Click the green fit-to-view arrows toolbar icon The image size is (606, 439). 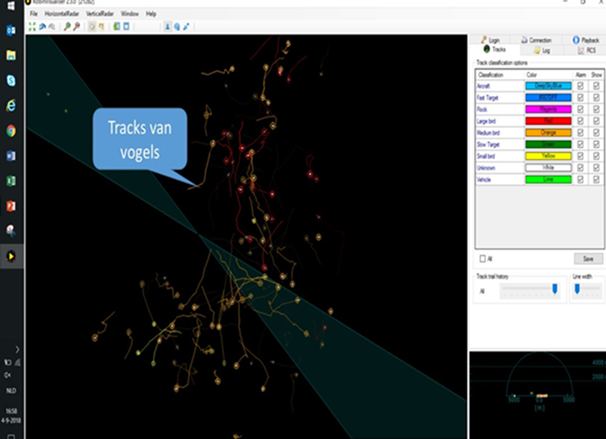(32, 26)
